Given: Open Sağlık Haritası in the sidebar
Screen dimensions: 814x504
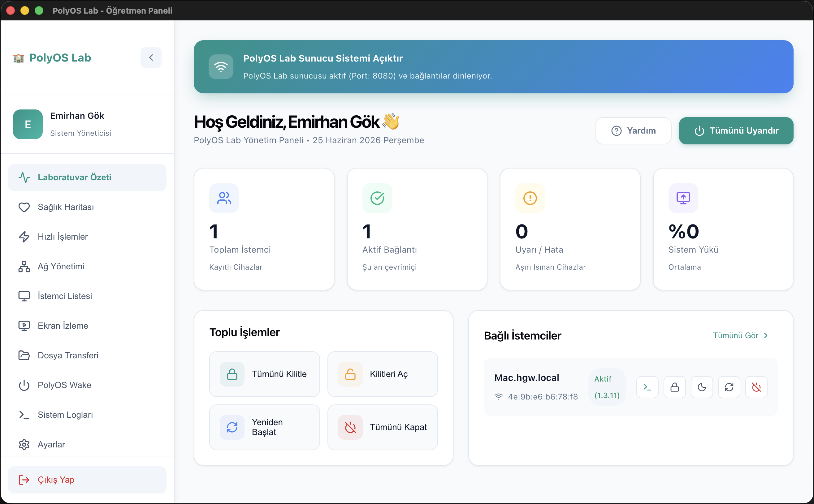Looking at the screenshot, I should pyautogui.click(x=87, y=207).
